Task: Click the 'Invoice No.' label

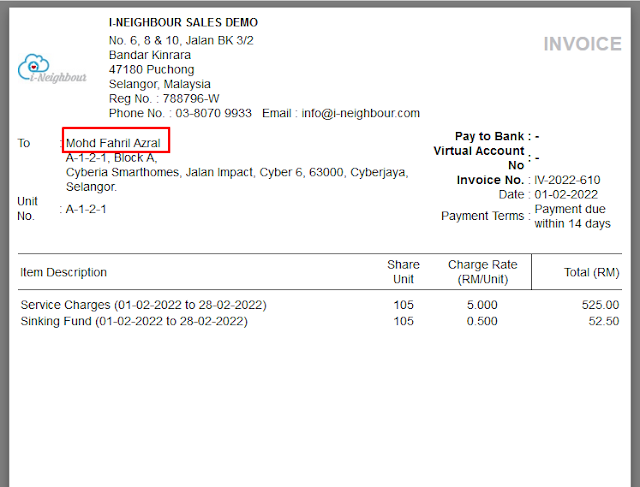Action: click(x=490, y=180)
